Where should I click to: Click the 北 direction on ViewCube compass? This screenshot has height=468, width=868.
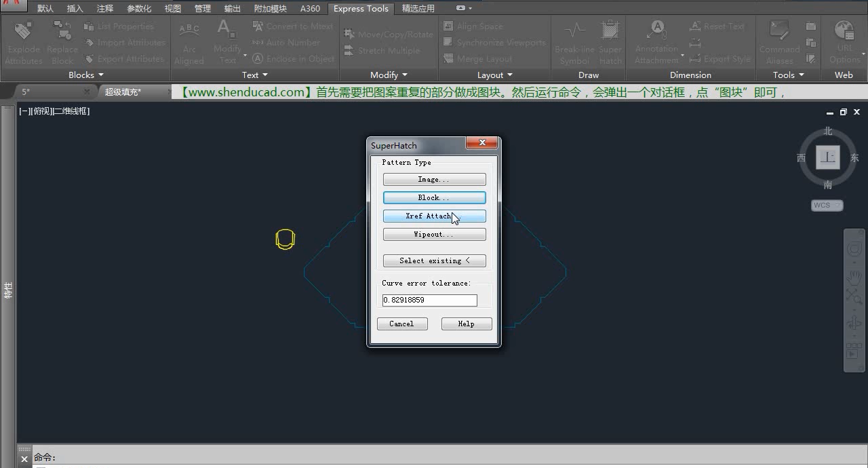pos(828,131)
